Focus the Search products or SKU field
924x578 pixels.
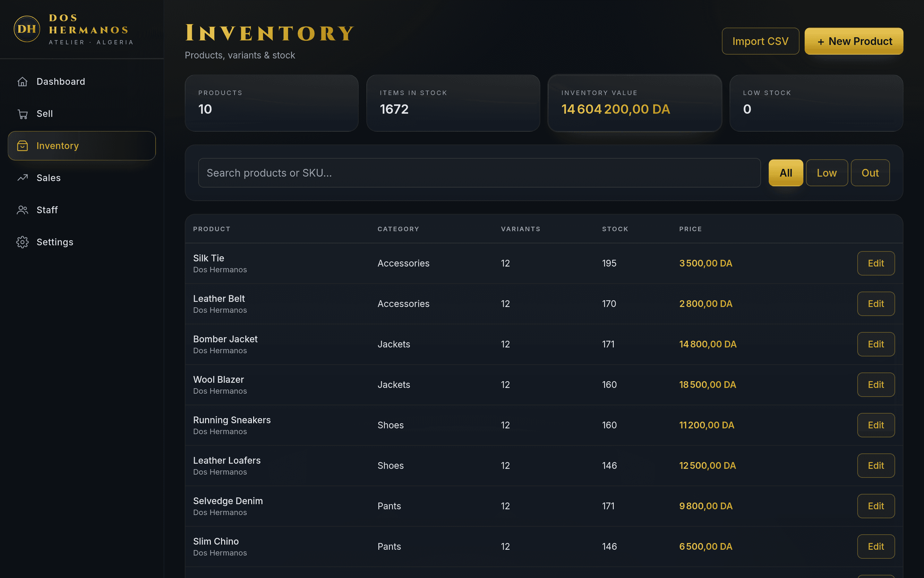click(x=479, y=173)
